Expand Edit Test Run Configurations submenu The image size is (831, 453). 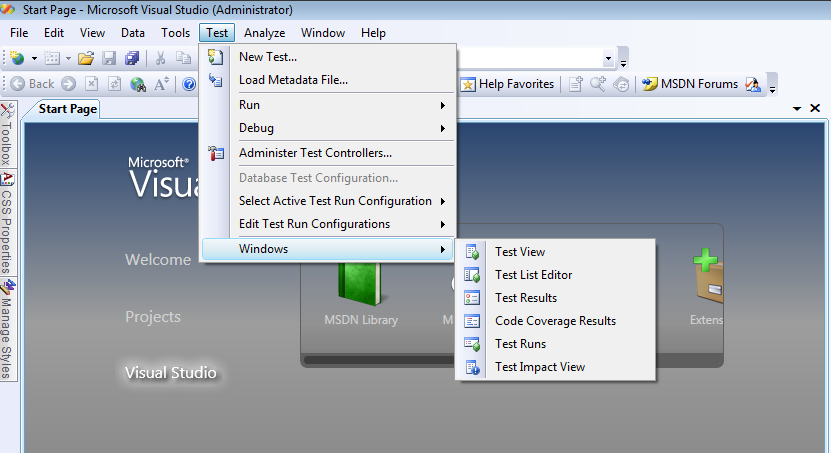[328, 224]
